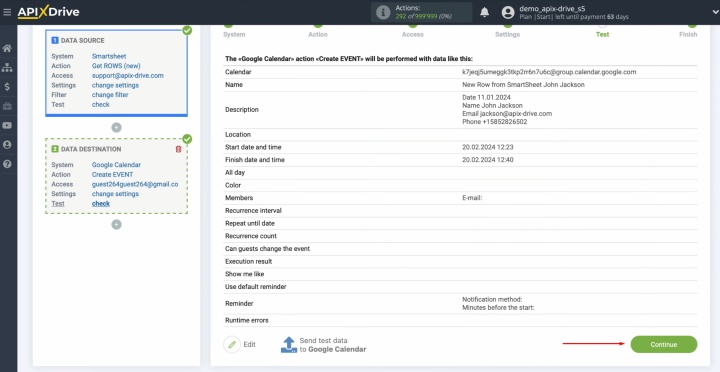Open Google Calendar system link
Viewport: 720px width, 372px height.
116,165
